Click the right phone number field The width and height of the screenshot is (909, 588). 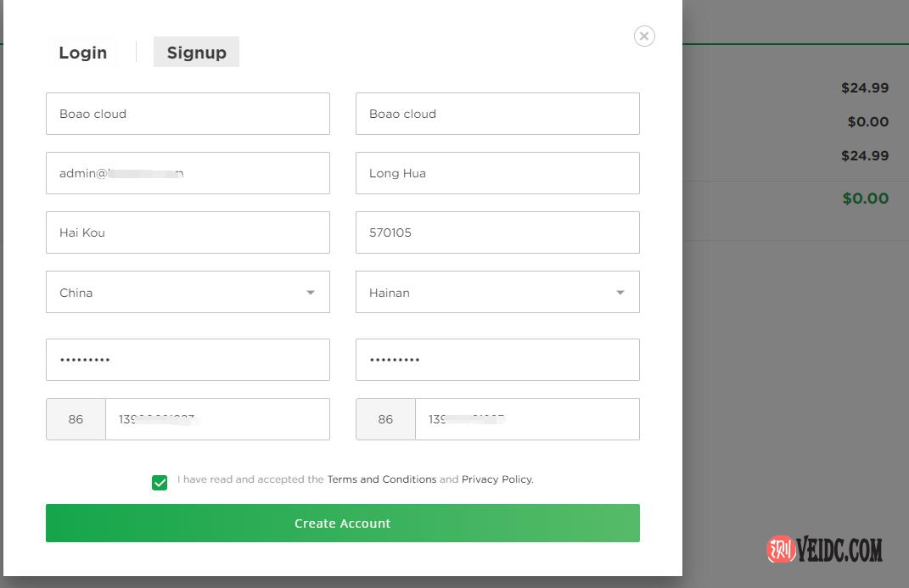pyautogui.click(x=527, y=419)
